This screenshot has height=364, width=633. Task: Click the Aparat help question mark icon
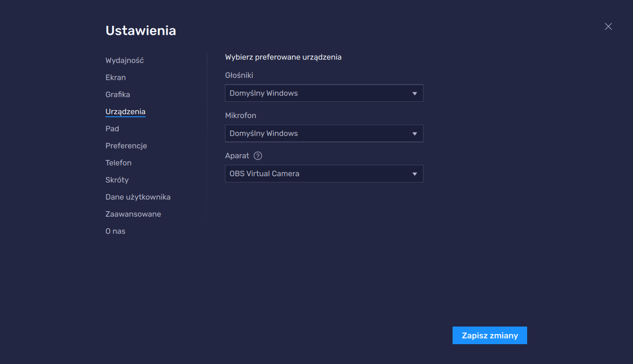click(258, 156)
